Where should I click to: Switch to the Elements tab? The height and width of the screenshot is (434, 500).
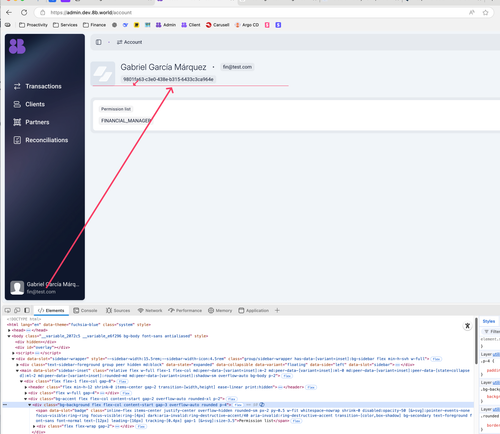pos(51,310)
